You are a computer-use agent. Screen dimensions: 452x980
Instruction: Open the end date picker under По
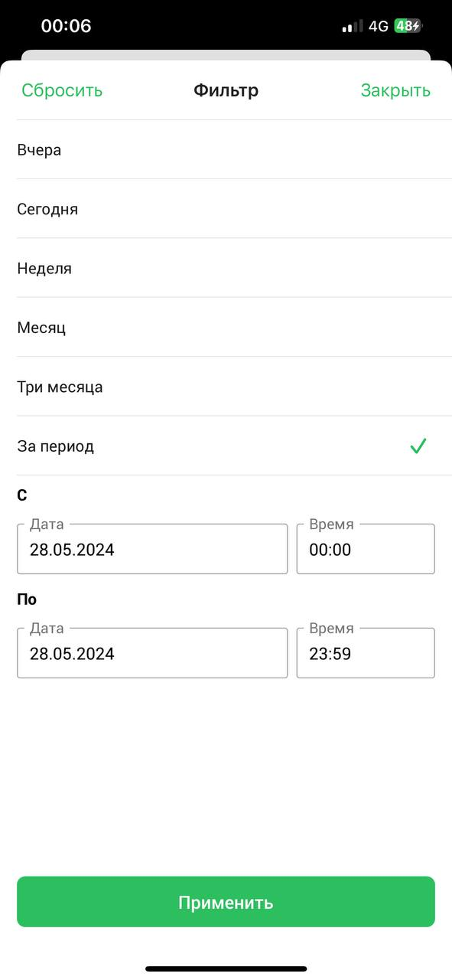[152, 653]
